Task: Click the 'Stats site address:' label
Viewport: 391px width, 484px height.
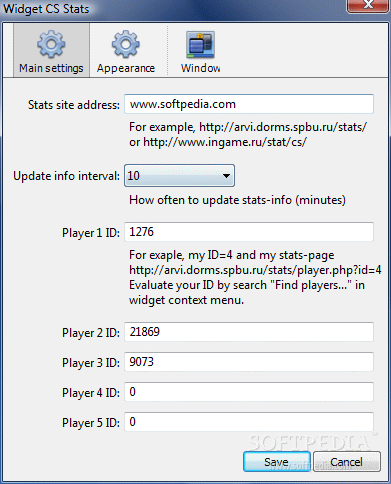Action: point(74,105)
